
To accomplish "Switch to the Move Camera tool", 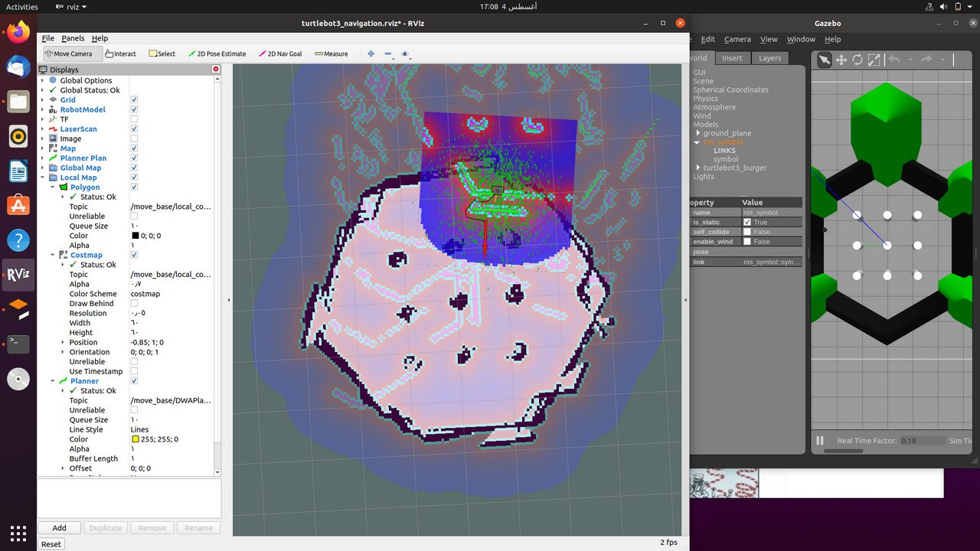I will pos(71,54).
